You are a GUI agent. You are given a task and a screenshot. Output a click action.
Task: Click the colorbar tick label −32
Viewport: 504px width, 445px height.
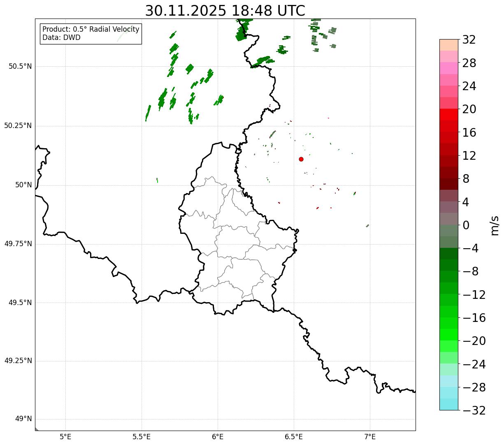point(474,410)
